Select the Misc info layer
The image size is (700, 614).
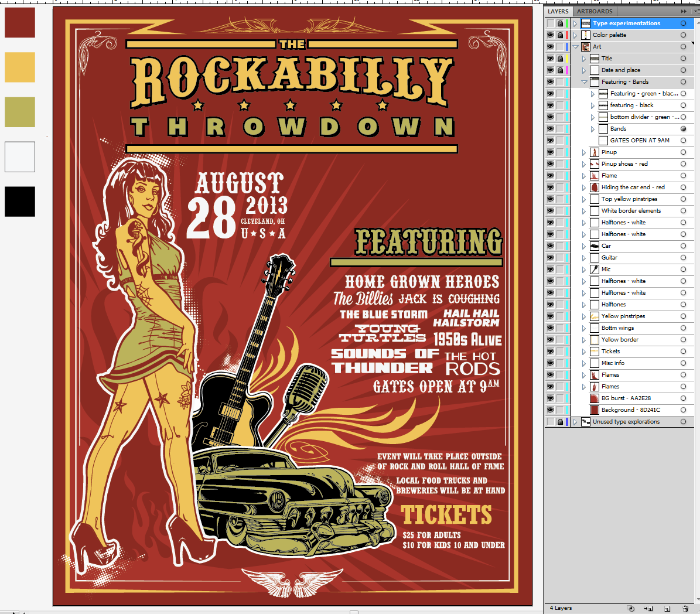(613, 363)
